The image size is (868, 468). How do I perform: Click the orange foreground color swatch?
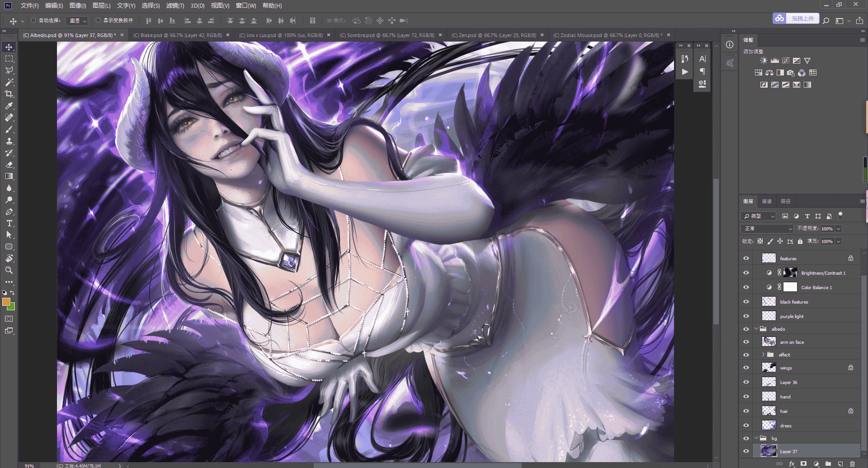6,302
